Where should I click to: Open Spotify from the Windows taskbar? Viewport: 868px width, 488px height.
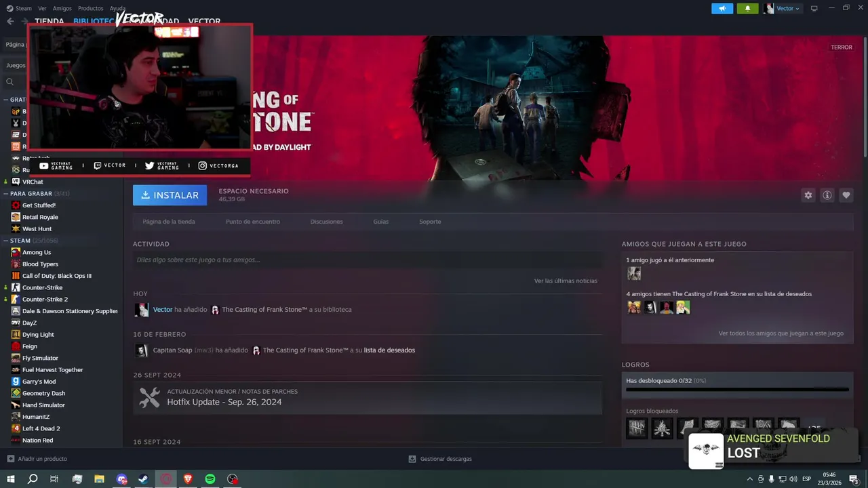coord(210,479)
